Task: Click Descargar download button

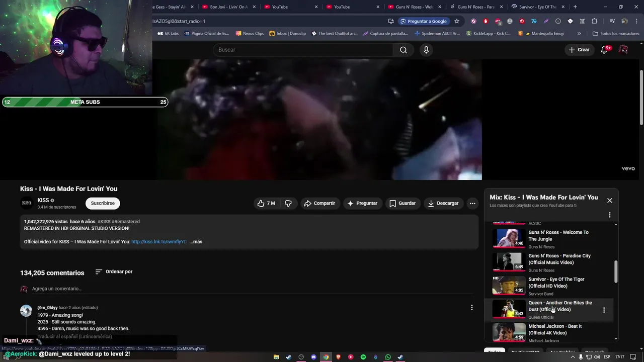Action: (443, 203)
